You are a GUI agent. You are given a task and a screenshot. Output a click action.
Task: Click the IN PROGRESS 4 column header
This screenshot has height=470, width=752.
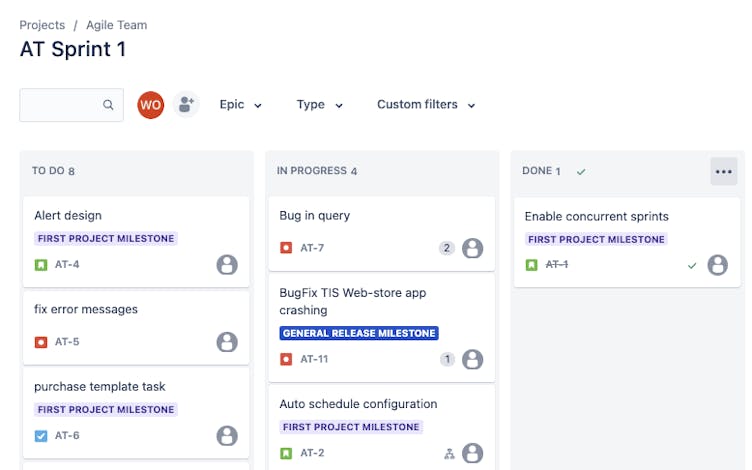317,171
